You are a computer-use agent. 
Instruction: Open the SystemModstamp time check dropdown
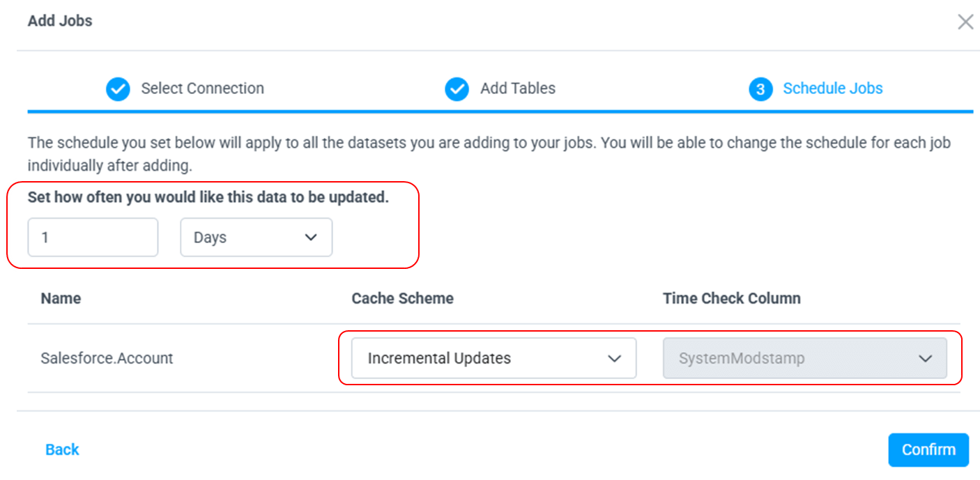pyautogui.click(x=804, y=358)
